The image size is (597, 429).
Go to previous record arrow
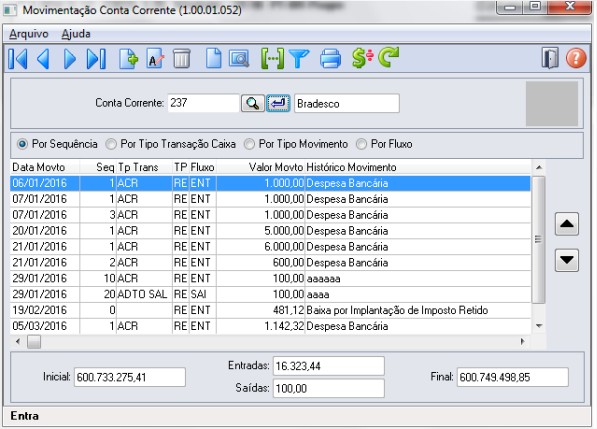[43, 59]
